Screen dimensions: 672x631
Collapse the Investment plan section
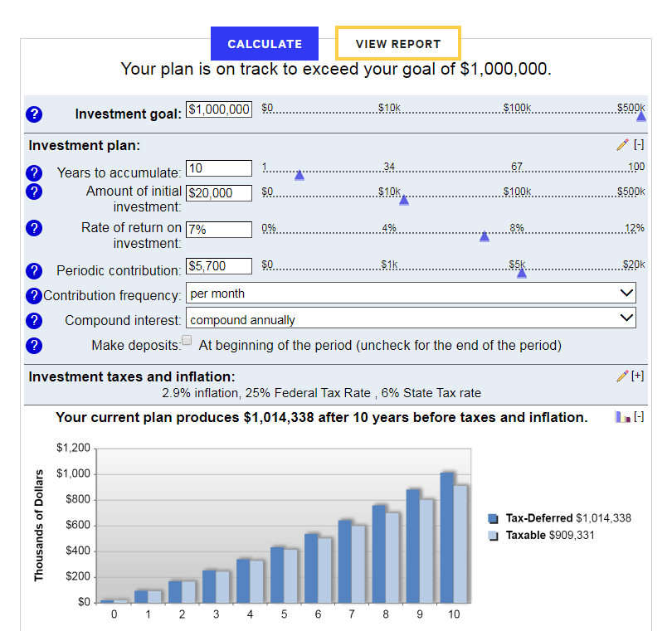pyautogui.click(x=639, y=145)
